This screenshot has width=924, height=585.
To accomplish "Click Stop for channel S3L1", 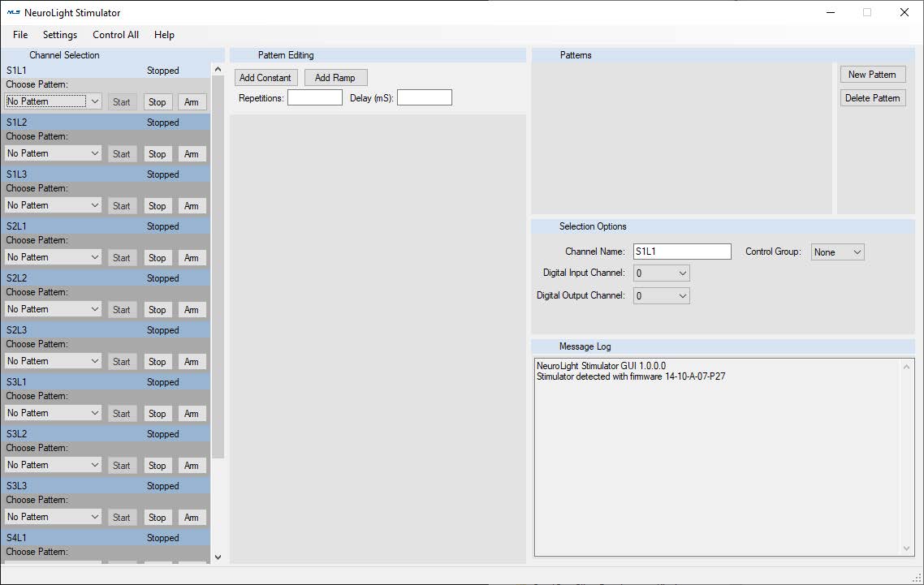I will 158,414.
